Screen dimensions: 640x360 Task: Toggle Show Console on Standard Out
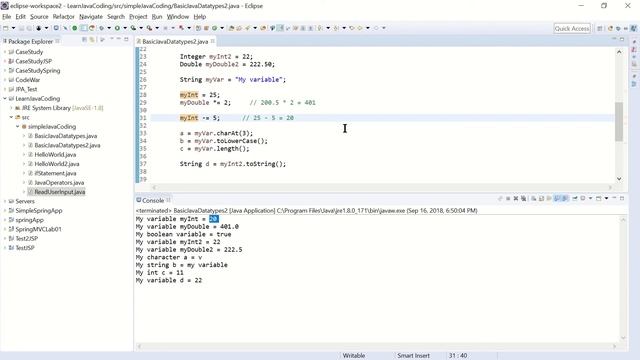coord(556,198)
